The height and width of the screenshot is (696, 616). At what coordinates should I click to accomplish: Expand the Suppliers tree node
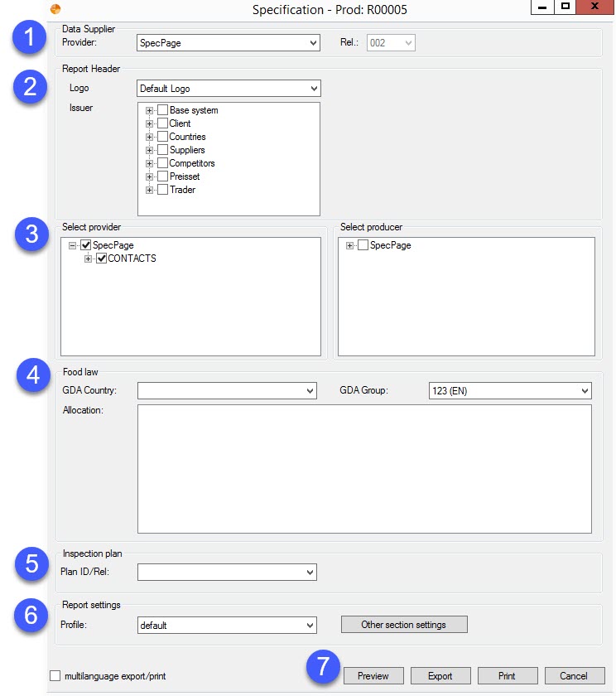click(150, 151)
